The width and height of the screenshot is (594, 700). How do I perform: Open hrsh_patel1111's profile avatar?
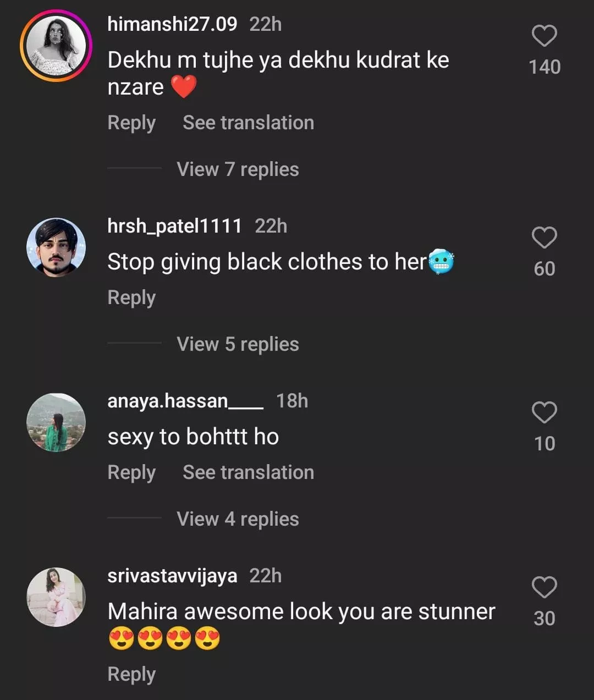56,247
